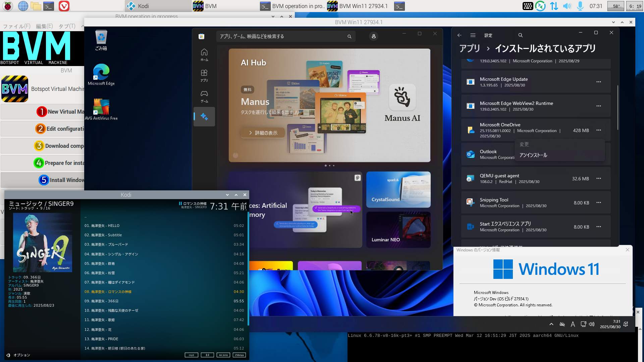Click the keyboard icon in system tray
The width and height of the screenshot is (644, 362).
pos(528,6)
